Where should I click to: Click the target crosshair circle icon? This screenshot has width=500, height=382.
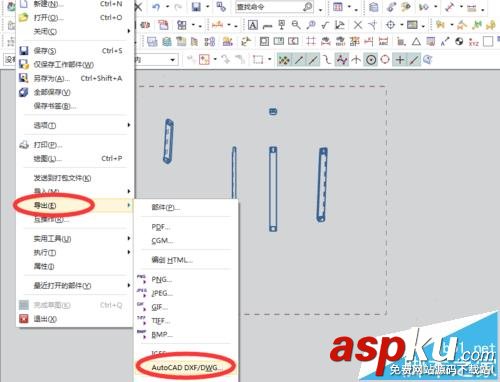(x=390, y=25)
